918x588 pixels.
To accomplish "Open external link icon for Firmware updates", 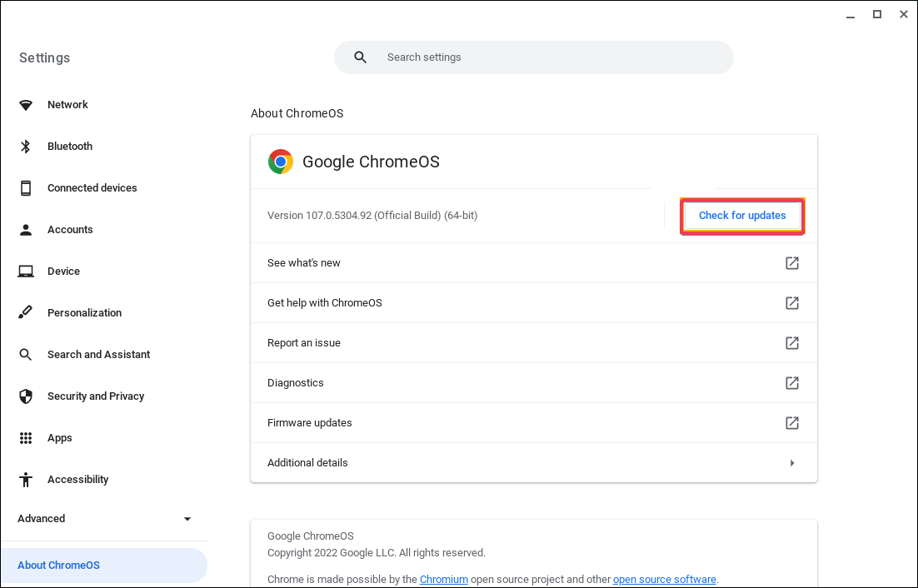I will coord(792,423).
